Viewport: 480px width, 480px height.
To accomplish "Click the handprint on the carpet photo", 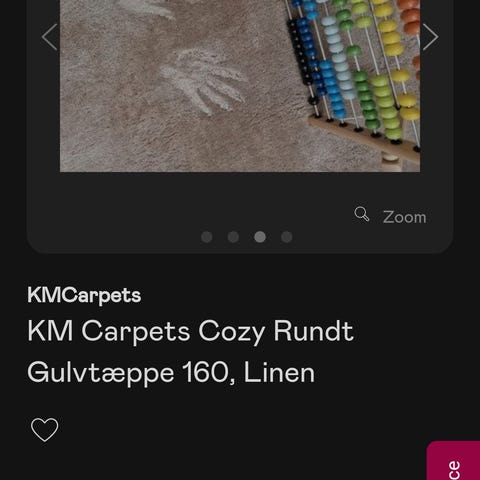I will point(205,82).
